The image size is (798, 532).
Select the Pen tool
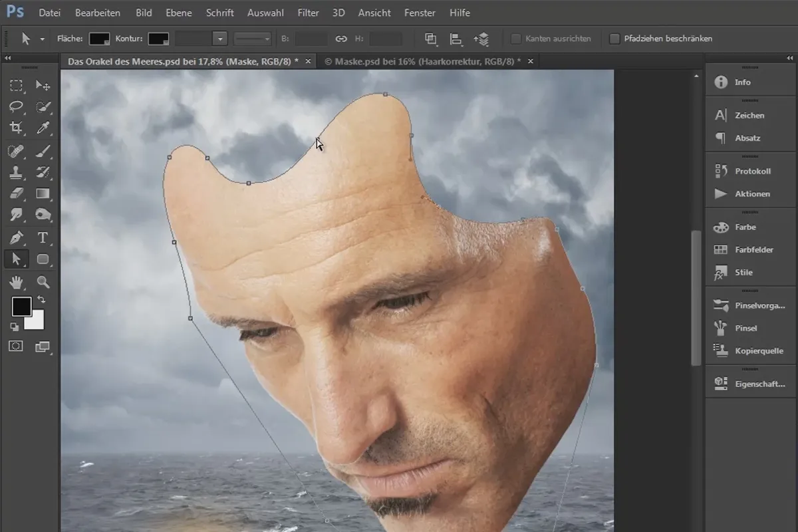[17, 237]
